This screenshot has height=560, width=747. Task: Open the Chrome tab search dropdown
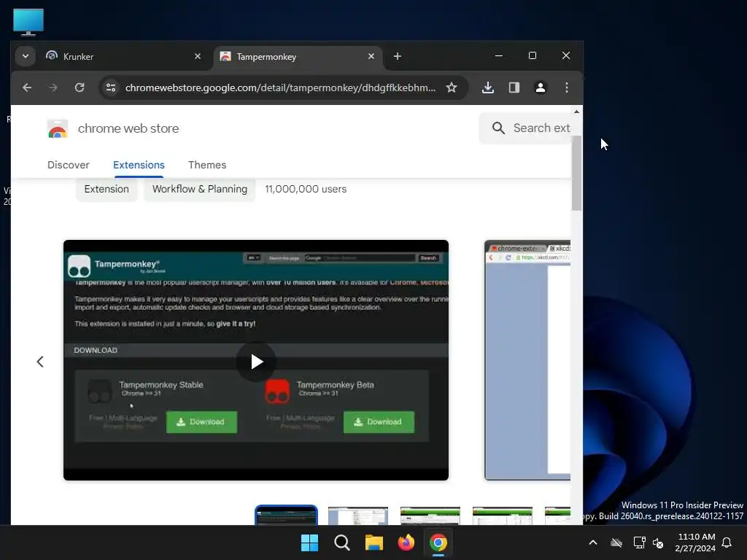tap(26, 56)
